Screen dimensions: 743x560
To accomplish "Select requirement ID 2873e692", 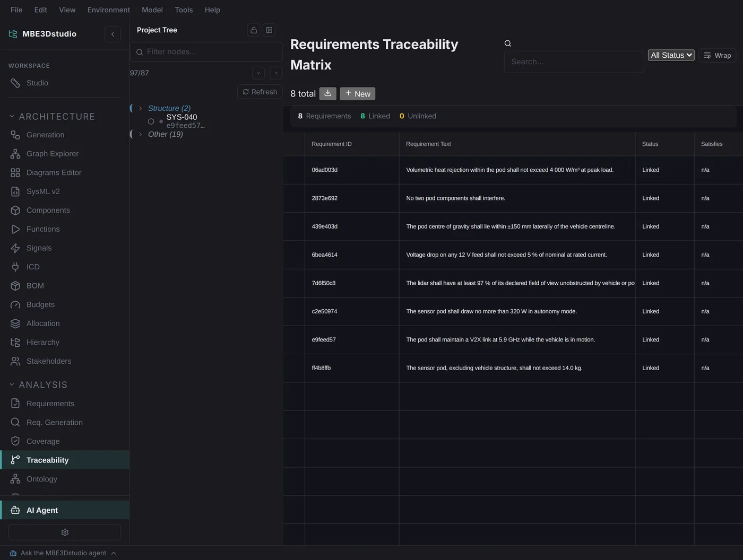I will pos(325,198).
